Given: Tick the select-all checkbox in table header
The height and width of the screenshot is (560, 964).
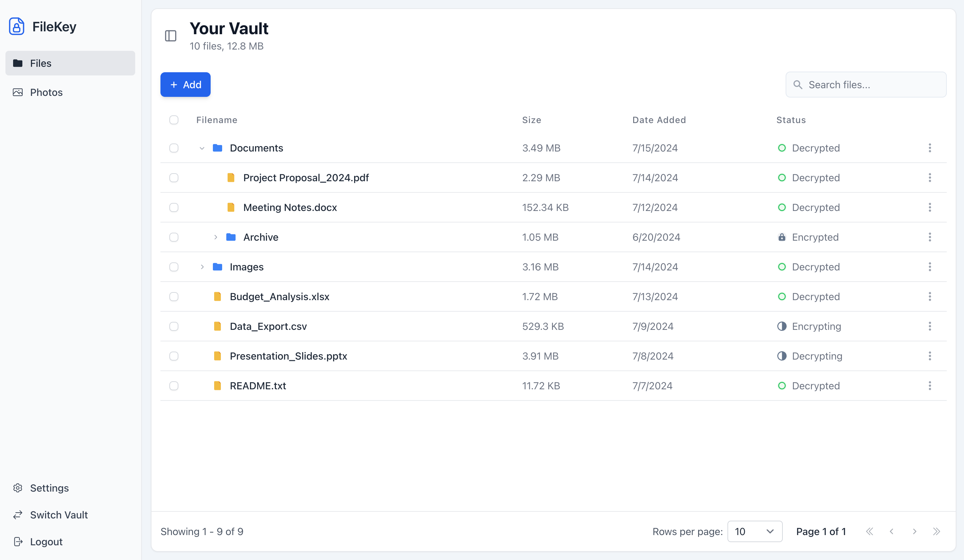Looking at the screenshot, I should coord(174,120).
